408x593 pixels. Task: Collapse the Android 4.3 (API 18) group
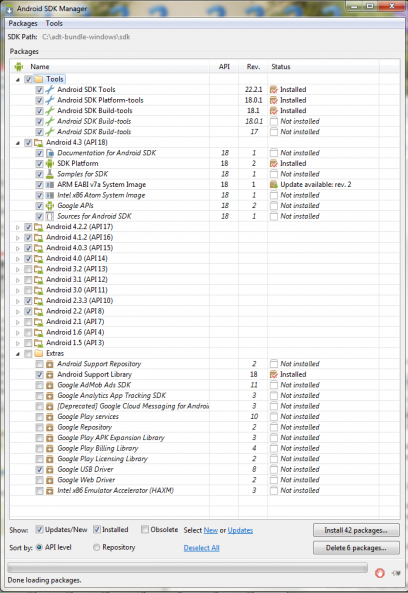tap(17, 143)
